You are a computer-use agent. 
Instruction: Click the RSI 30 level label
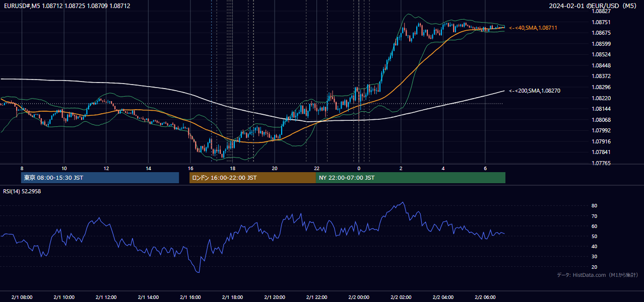coord(594,256)
